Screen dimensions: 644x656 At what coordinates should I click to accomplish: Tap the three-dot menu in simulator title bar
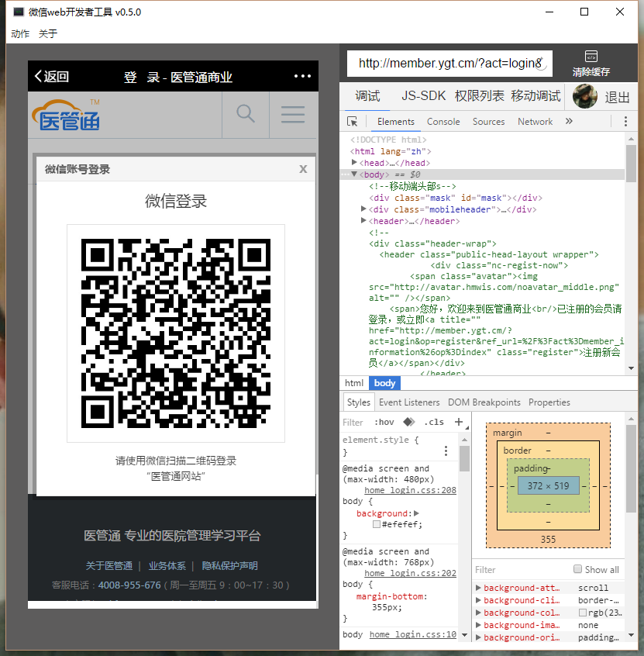(x=301, y=76)
